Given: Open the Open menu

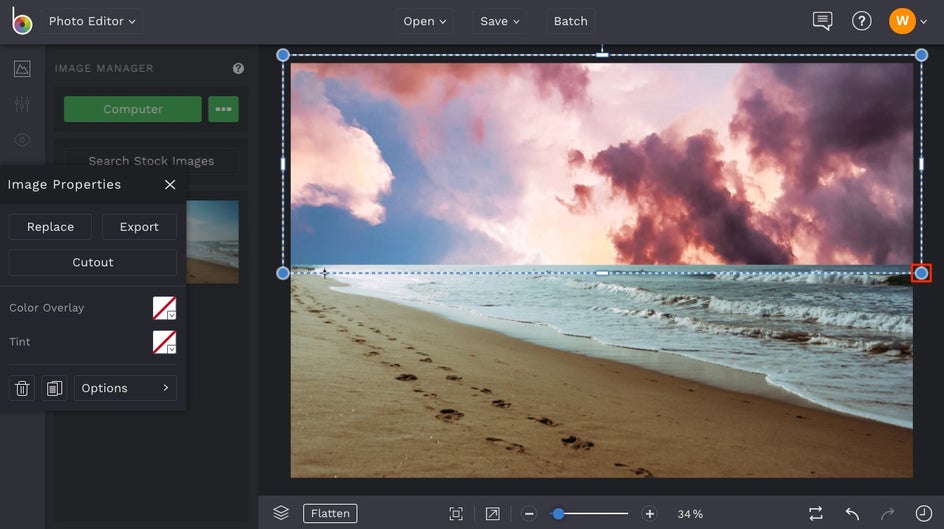Looking at the screenshot, I should tap(425, 21).
